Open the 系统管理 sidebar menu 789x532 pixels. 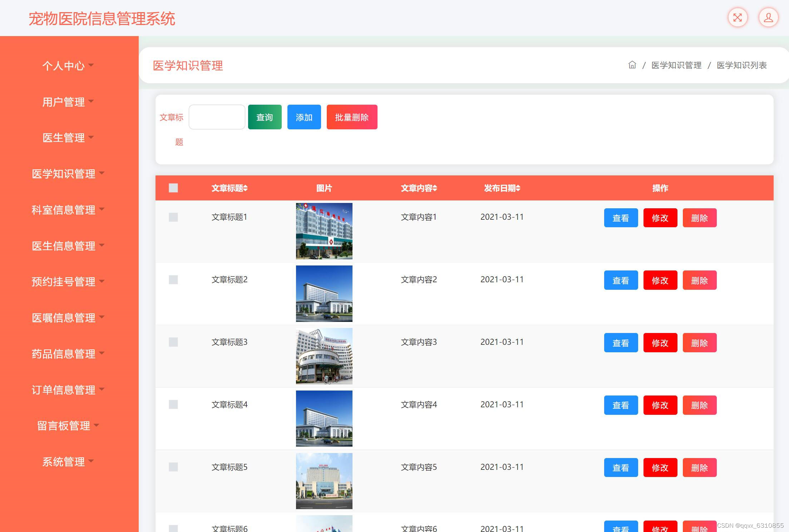click(68, 462)
